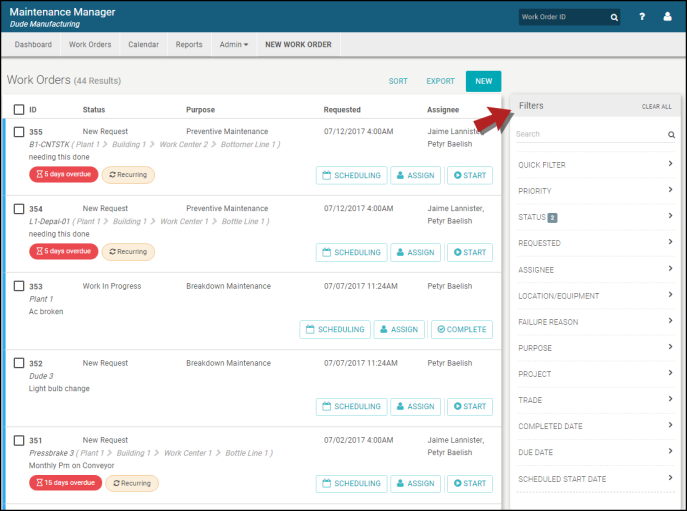687x511 pixels.
Task: Click the filter search magnifier icon
Action: point(671,134)
